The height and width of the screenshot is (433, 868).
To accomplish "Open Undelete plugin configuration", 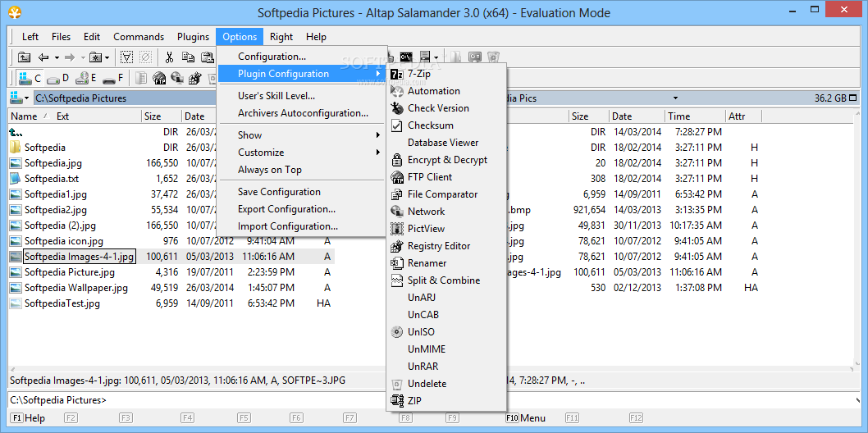I will pos(446,383).
